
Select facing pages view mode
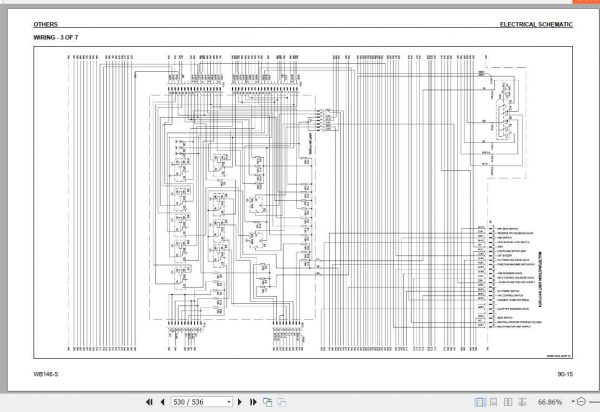508,402
